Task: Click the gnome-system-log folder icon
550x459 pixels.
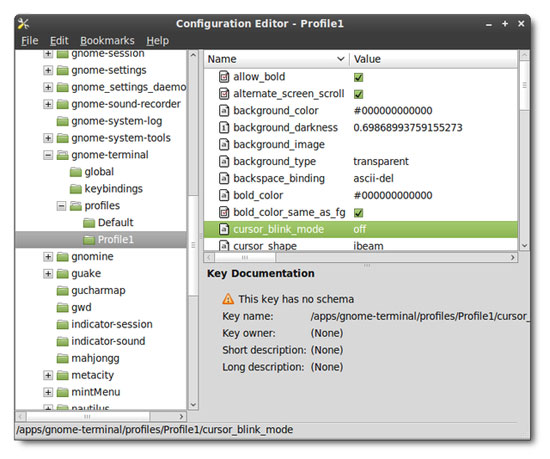Action: point(62,121)
